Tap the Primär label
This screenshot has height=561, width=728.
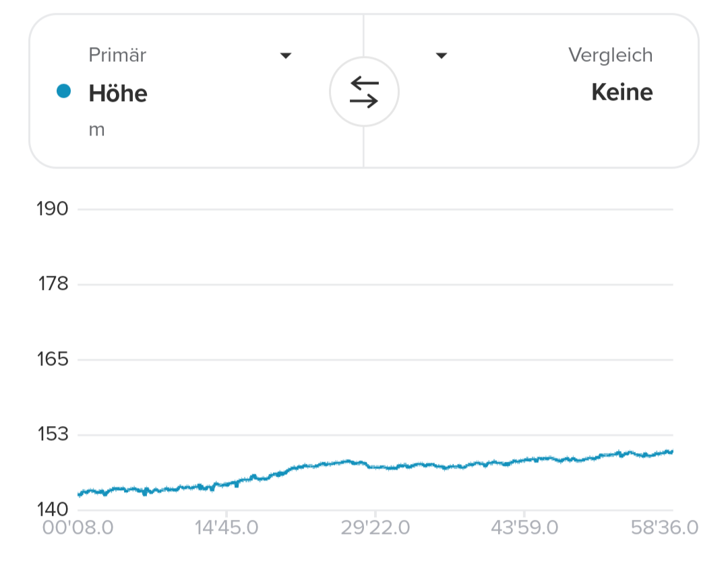pos(117,55)
